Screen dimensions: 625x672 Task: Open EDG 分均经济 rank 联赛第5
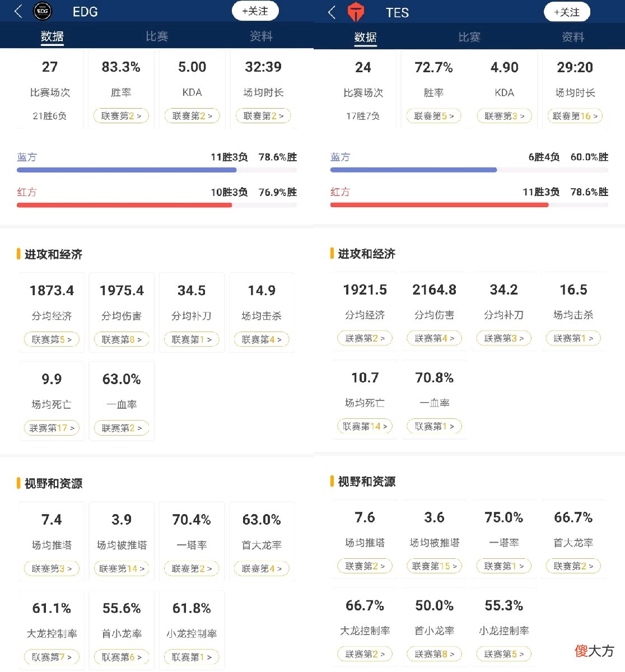(52, 339)
